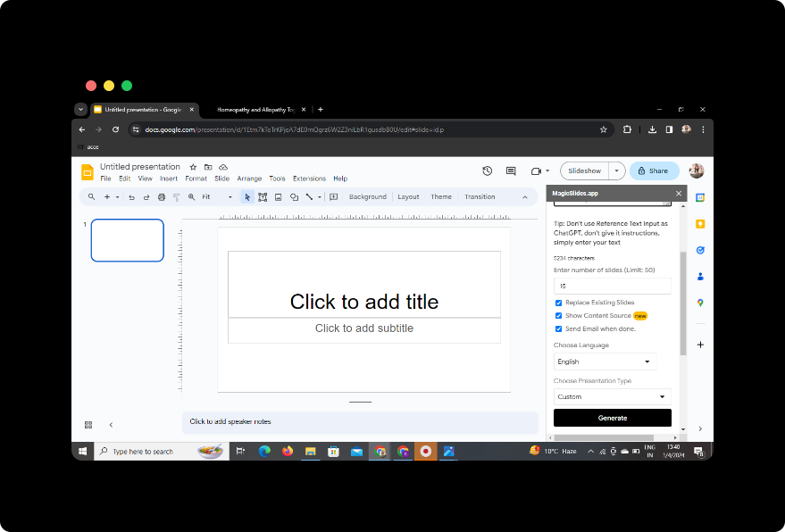This screenshot has width=785, height=532.
Task: Toggle Show Content Source checkbox
Action: 559,316
